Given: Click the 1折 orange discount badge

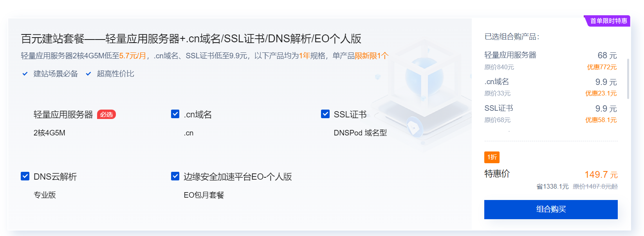Looking at the screenshot, I should tap(492, 157).
